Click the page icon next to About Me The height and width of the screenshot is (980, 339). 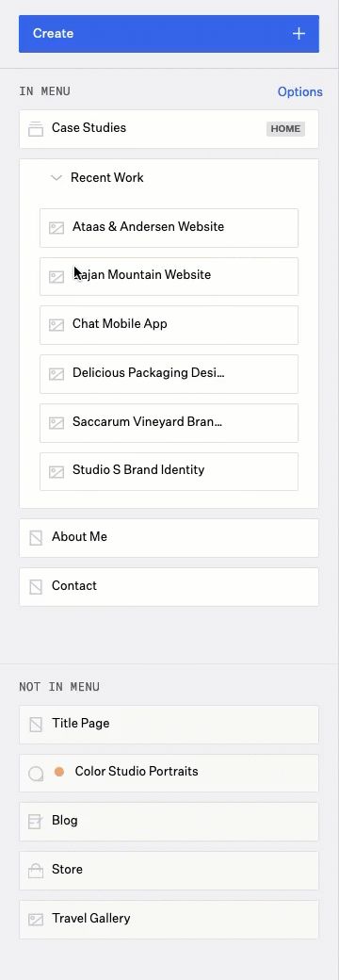point(36,537)
